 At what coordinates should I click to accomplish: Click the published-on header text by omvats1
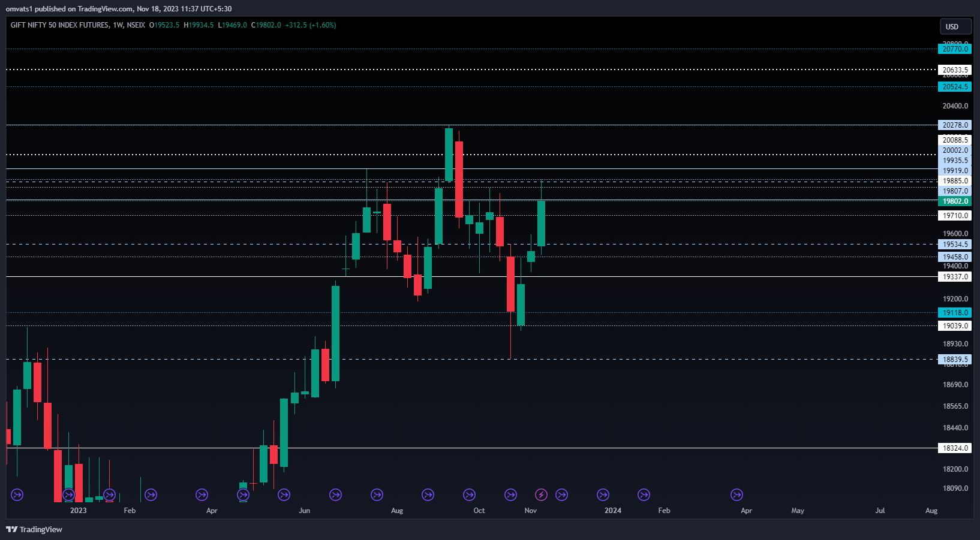click(x=119, y=9)
